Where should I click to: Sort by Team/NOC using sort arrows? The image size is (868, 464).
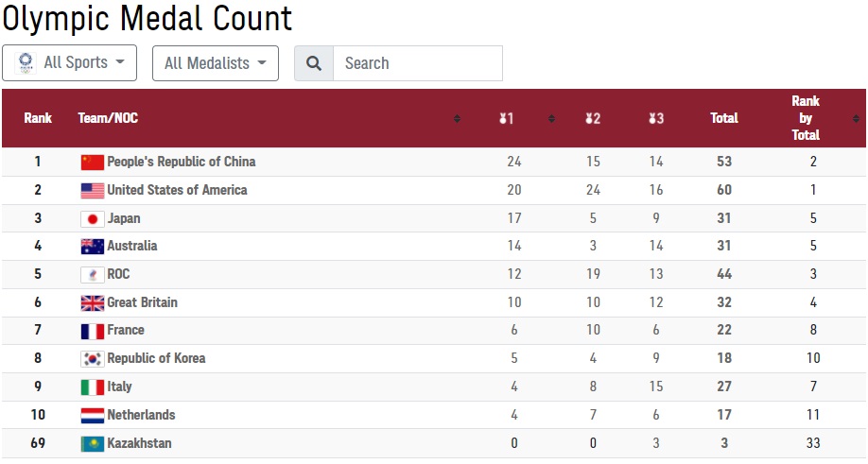pos(457,118)
